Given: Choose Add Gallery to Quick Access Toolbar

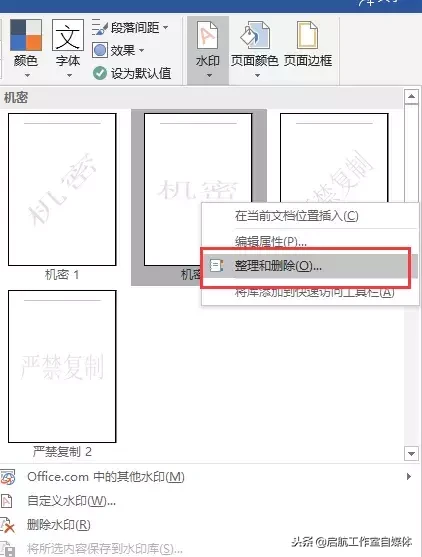Looking at the screenshot, I should point(310,293).
